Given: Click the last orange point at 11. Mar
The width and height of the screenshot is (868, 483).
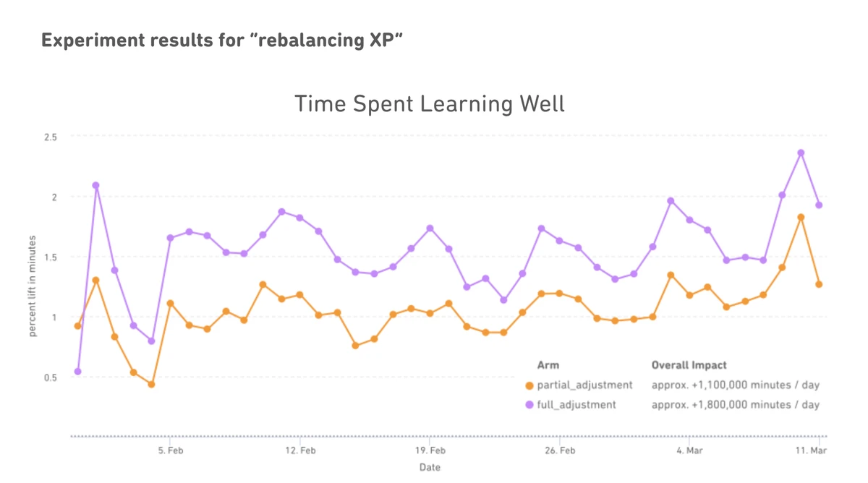Looking at the screenshot, I should (819, 284).
